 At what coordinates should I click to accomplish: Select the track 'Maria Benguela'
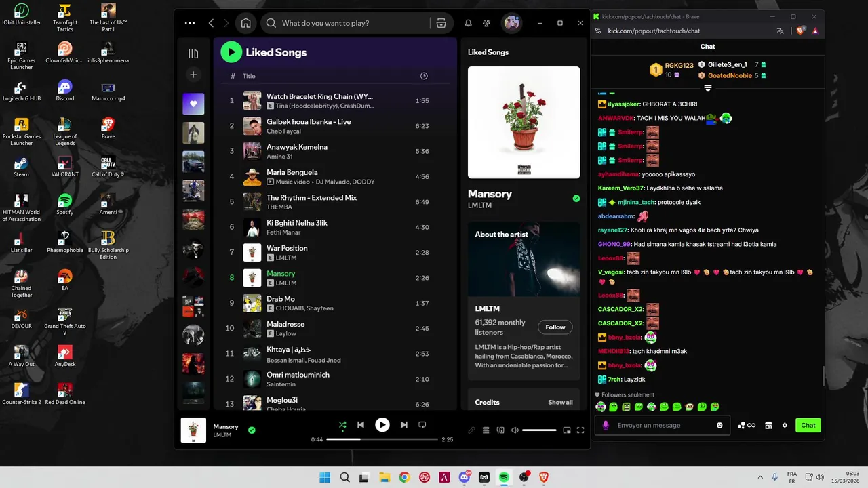point(292,172)
